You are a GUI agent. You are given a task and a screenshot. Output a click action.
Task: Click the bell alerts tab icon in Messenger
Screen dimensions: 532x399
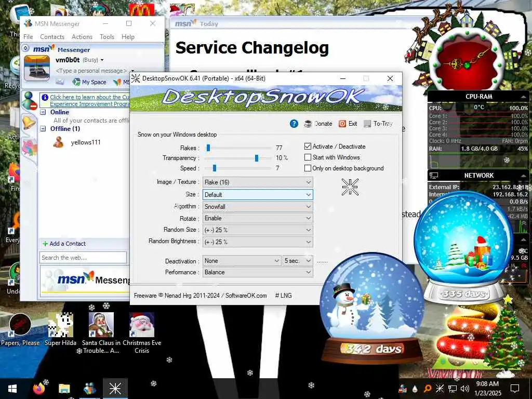click(x=29, y=123)
